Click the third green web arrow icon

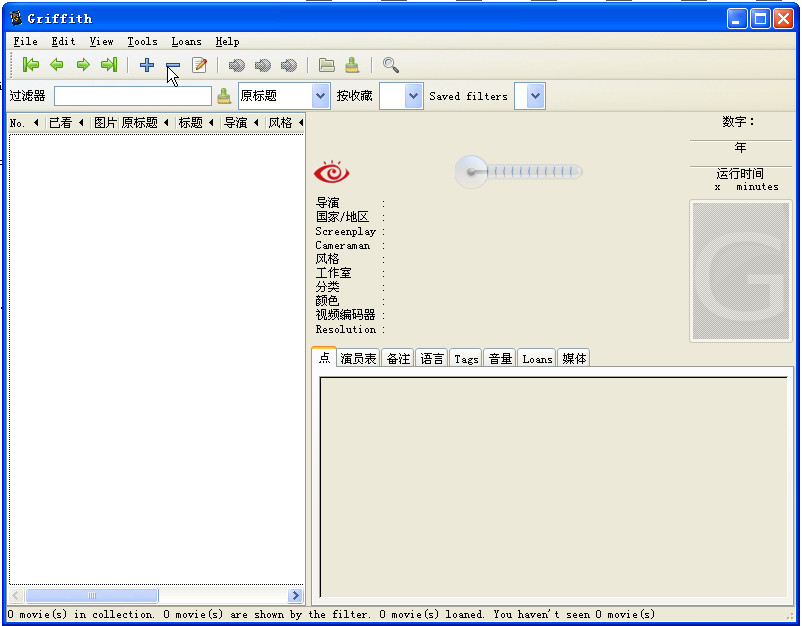pos(288,65)
